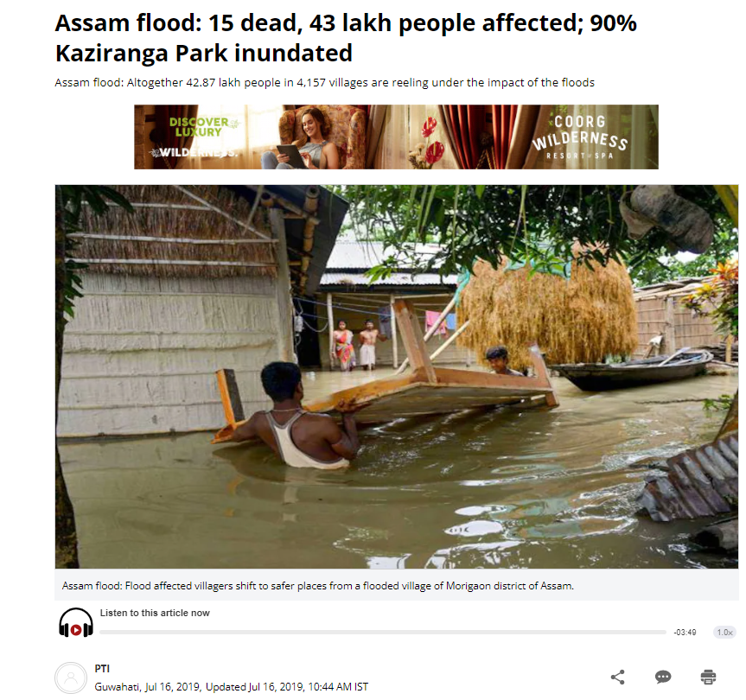Open the Coorg Wilderness Resort ad banner

click(x=396, y=137)
